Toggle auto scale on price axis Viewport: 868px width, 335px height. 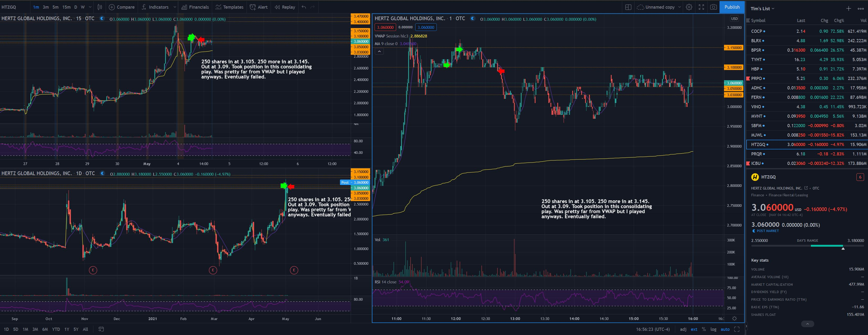click(x=725, y=329)
